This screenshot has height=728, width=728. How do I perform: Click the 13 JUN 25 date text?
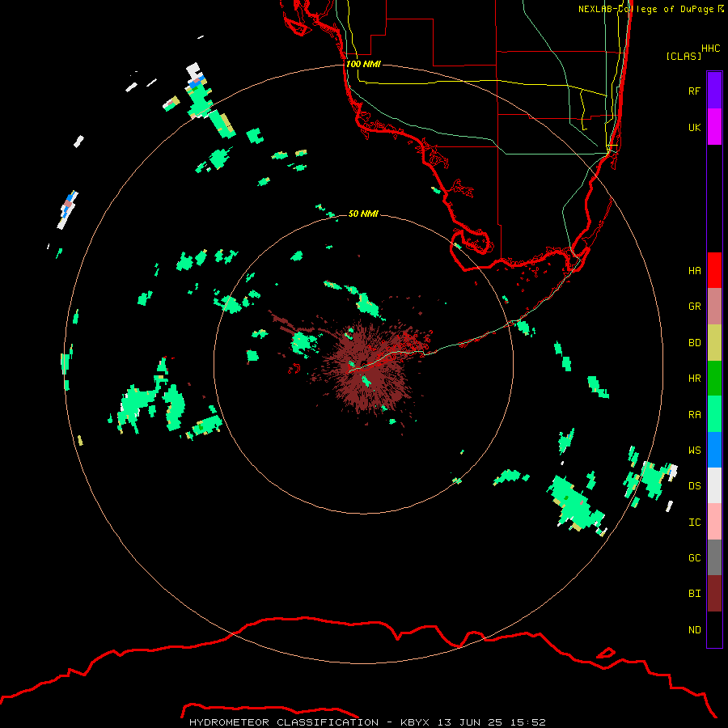tap(471, 722)
